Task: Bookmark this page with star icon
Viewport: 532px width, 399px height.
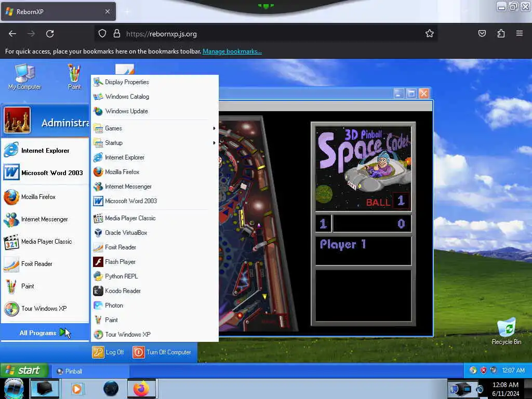Action: pyautogui.click(x=430, y=34)
